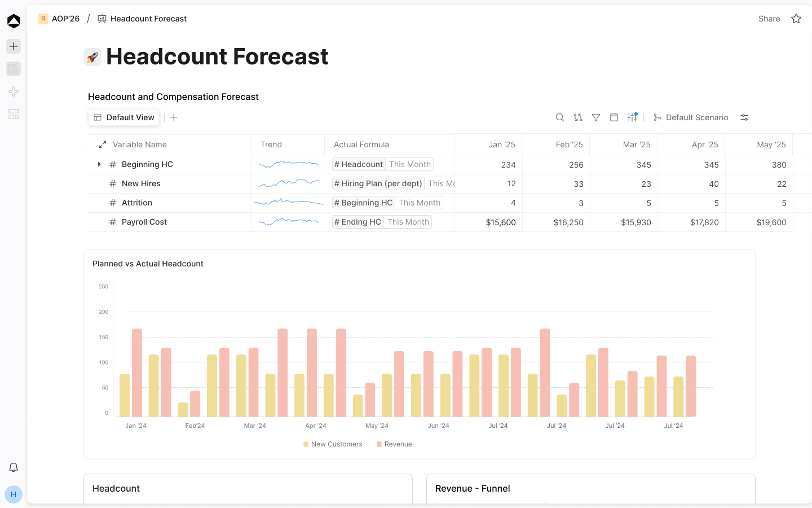Click the rocket emoji page icon
The width and height of the screenshot is (812, 508).
92,57
